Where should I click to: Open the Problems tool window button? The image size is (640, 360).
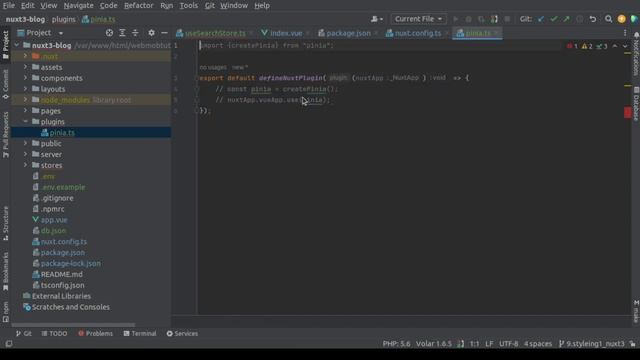coord(95,333)
